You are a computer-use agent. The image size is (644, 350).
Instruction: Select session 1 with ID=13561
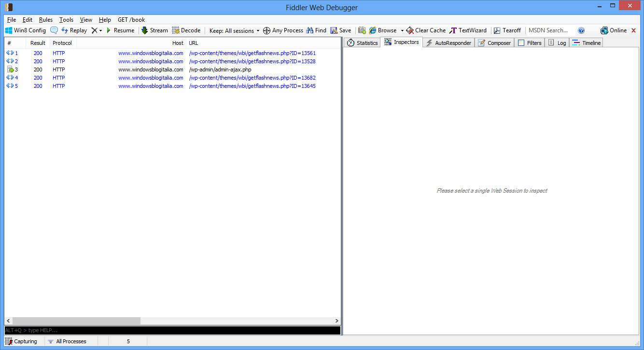click(x=172, y=53)
